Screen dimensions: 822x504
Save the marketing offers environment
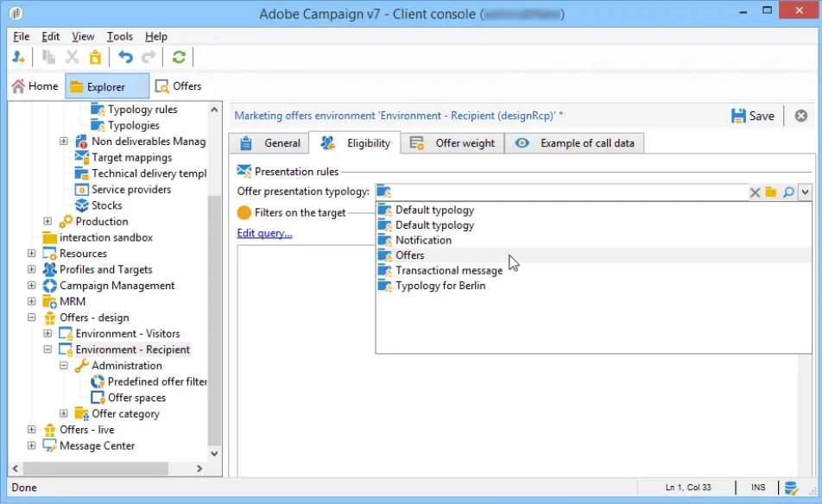tap(752, 116)
